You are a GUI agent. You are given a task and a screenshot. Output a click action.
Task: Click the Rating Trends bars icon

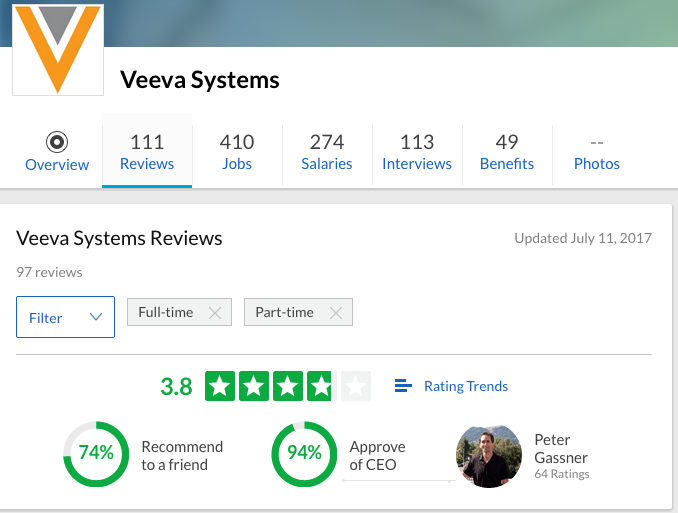click(x=403, y=386)
